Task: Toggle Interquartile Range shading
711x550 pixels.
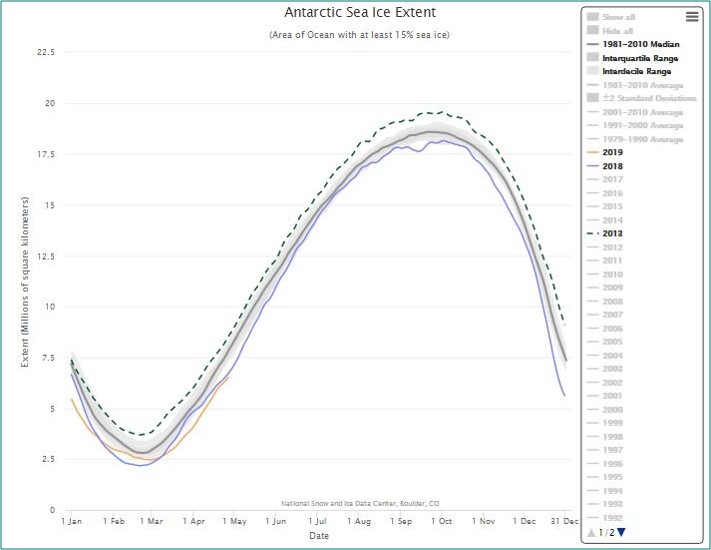Action: (x=639, y=58)
